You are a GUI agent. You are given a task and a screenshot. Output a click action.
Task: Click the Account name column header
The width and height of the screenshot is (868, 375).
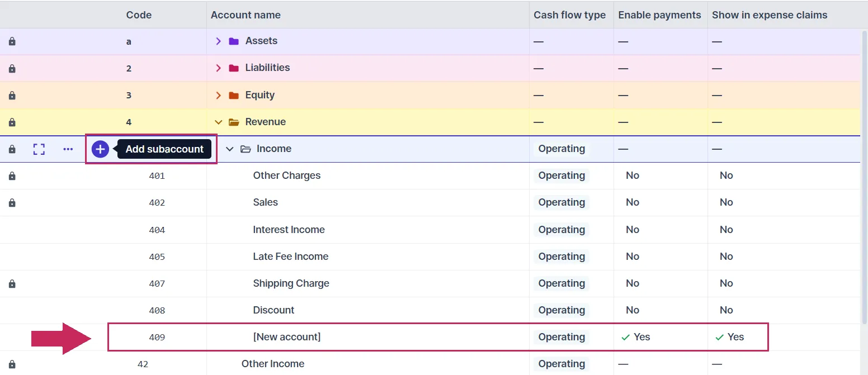pyautogui.click(x=246, y=15)
